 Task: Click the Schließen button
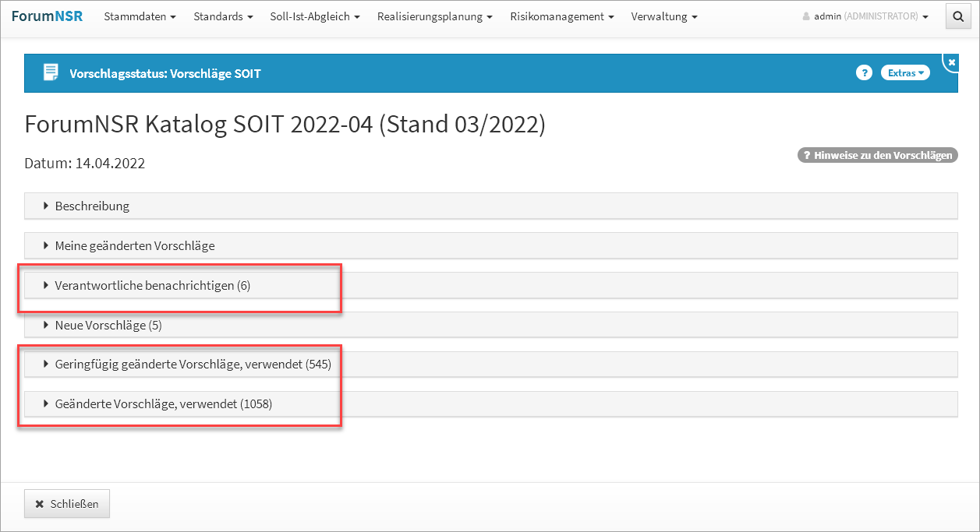click(67, 504)
